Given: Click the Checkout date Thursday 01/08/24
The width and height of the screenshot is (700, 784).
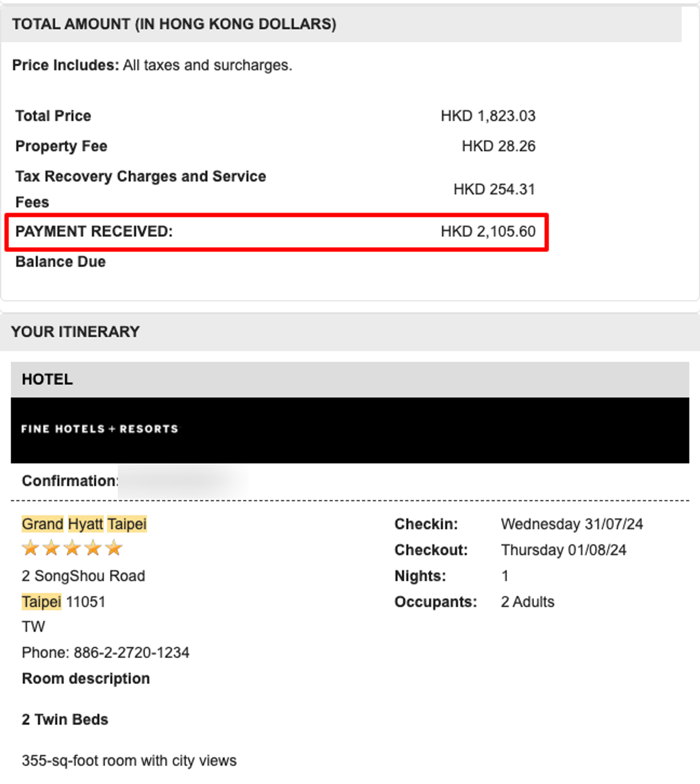Looking at the screenshot, I should tap(563, 550).
